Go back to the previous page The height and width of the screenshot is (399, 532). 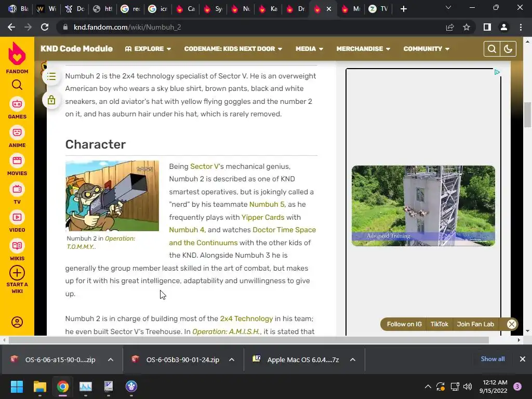[x=11, y=27]
